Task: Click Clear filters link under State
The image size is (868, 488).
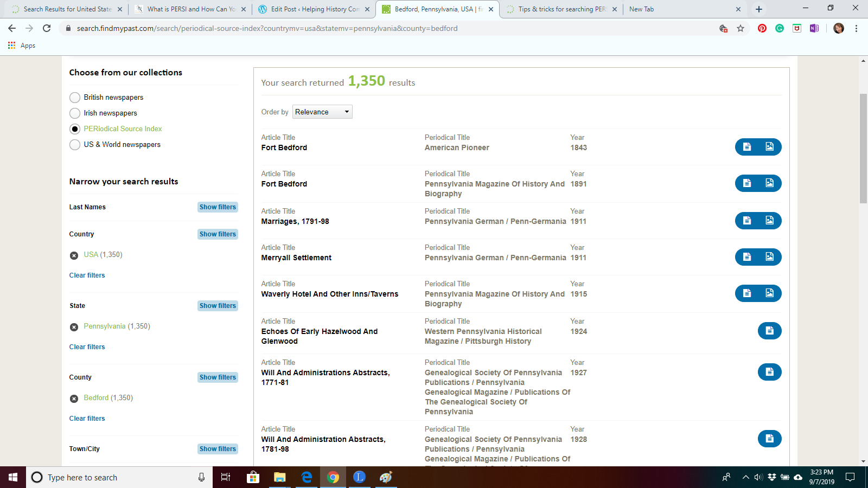Action: point(87,347)
